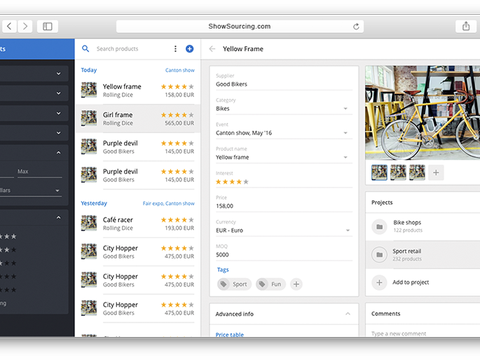
Task: Click the Tags heading
Action: tap(223, 270)
